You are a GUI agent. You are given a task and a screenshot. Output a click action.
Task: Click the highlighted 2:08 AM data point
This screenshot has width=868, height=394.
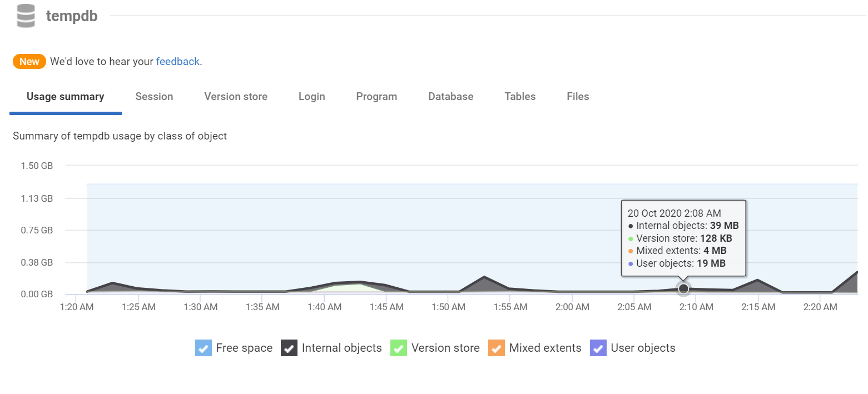click(683, 289)
